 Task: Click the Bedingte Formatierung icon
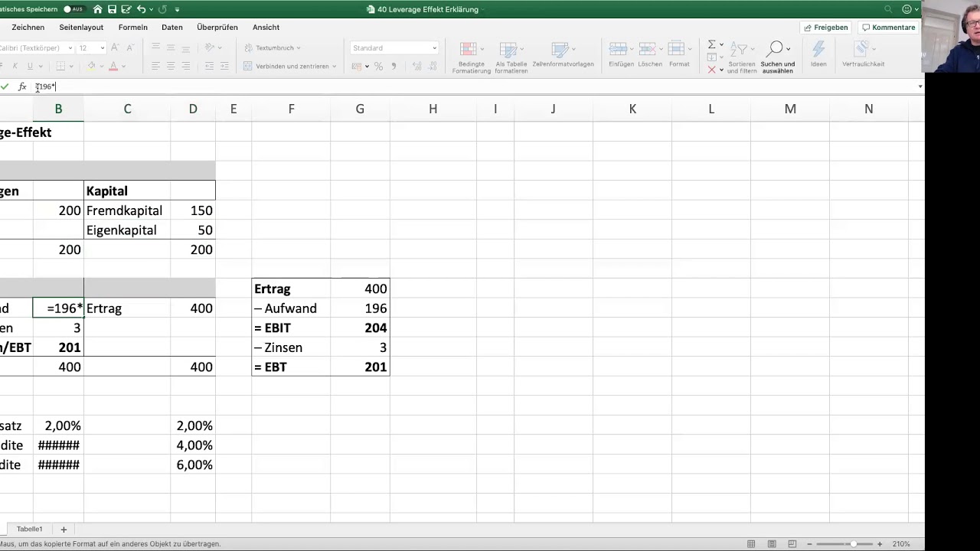click(467, 50)
